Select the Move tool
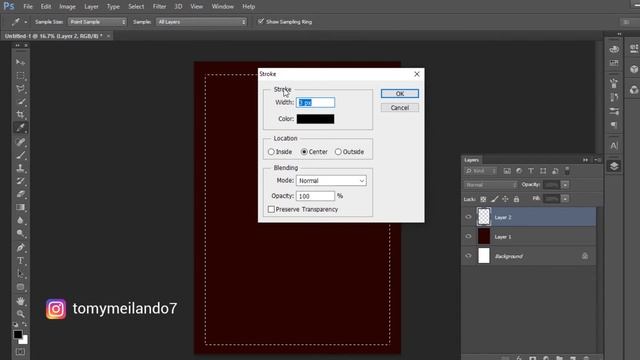This screenshot has width=640, height=360. click(20, 62)
